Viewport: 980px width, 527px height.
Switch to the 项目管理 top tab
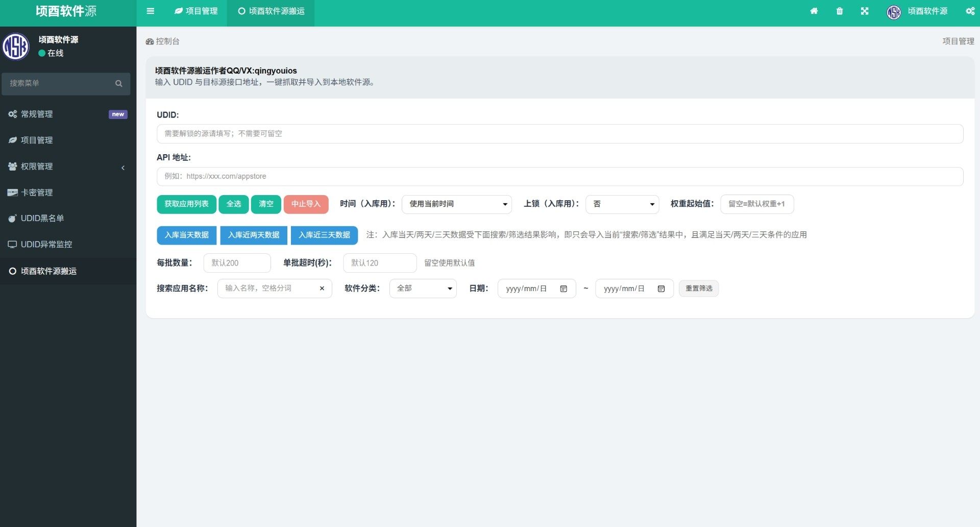[196, 11]
